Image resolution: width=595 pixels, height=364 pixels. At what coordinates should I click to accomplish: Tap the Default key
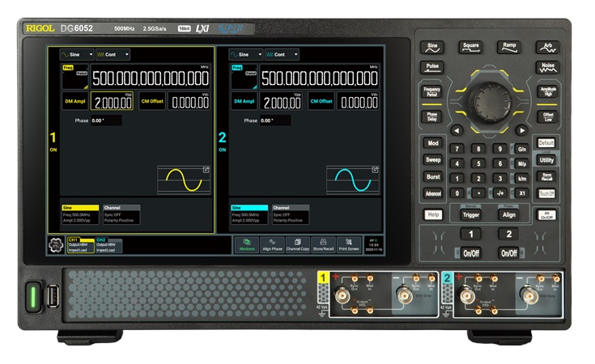(x=546, y=143)
